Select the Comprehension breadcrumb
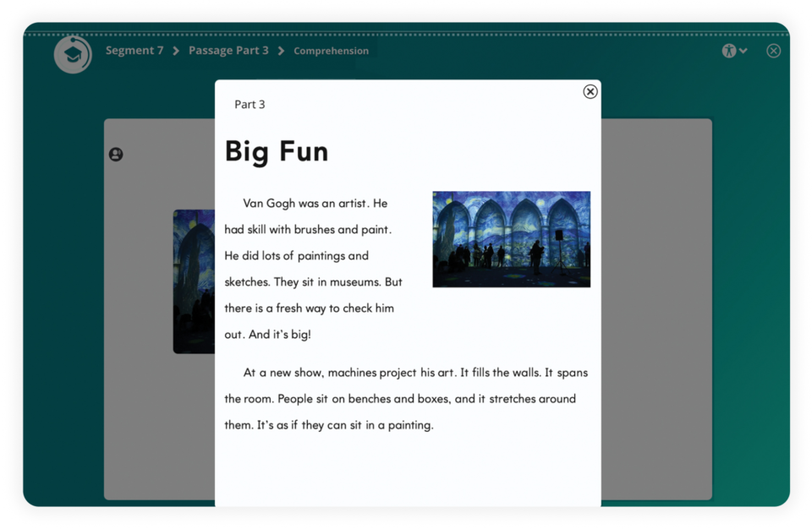Screen dimensions: 812x529 [x=332, y=52]
